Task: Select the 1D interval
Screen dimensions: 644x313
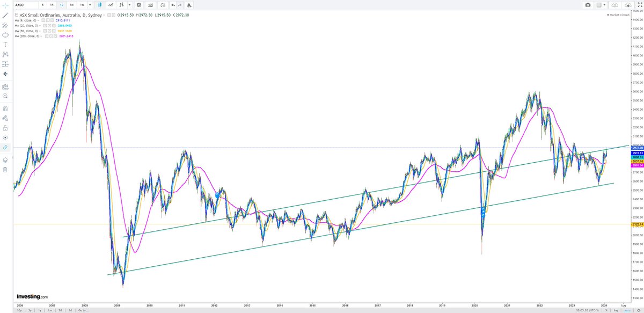Action: click(x=62, y=5)
